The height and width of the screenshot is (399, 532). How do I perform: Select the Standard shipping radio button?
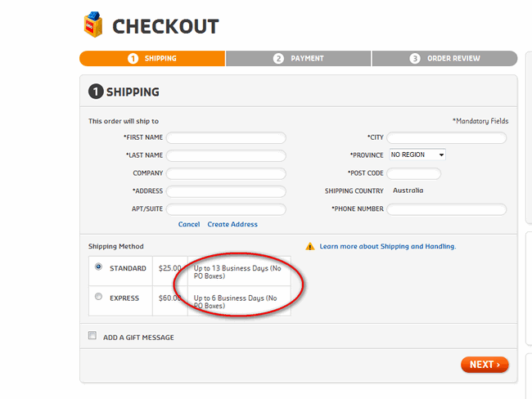coord(98,267)
